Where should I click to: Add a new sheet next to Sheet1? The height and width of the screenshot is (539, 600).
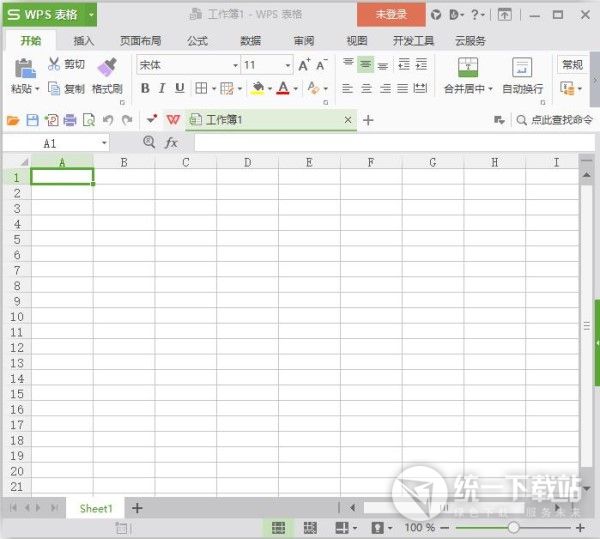pyautogui.click(x=137, y=508)
